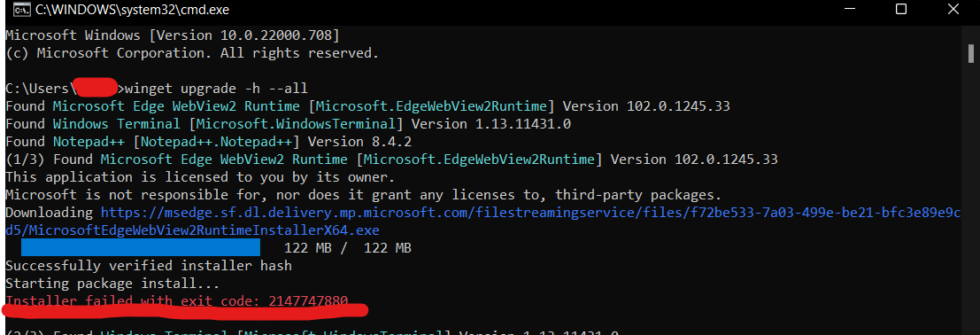Click the cmd.exe icon in title bar
The image size is (980, 335).
[20, 10]
